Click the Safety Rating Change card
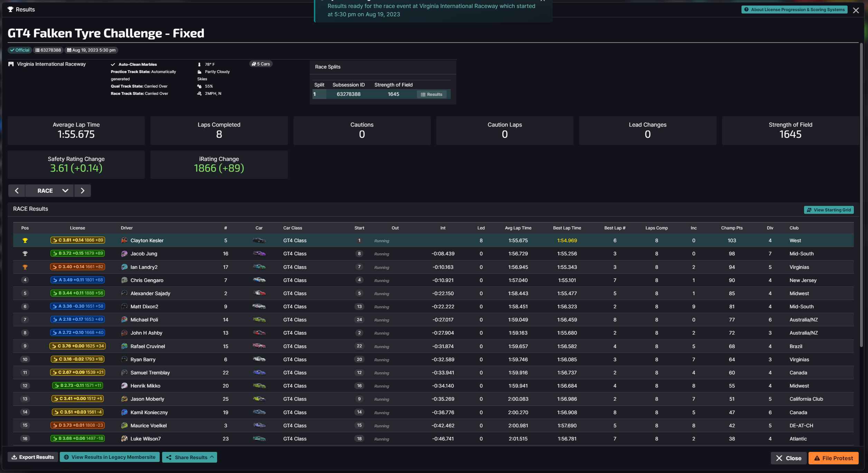This screenshot has height=473, width=868. [x=76, y=164]
